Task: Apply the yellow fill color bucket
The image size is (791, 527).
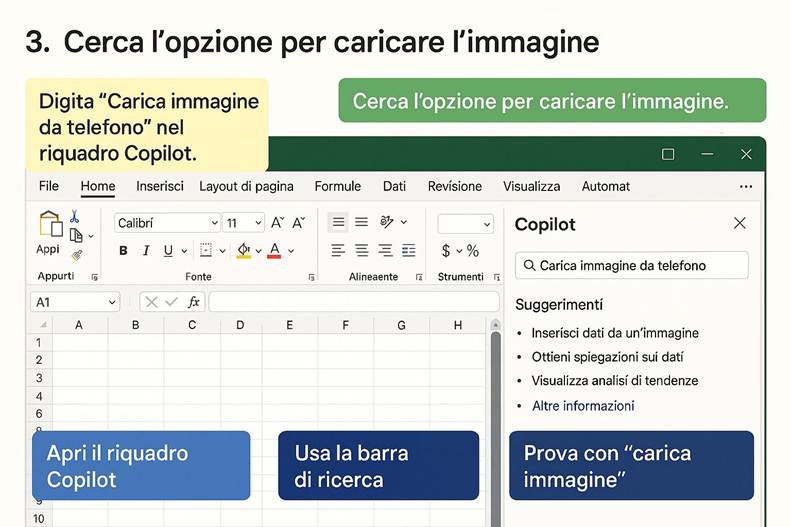Action: coord(244,250)
